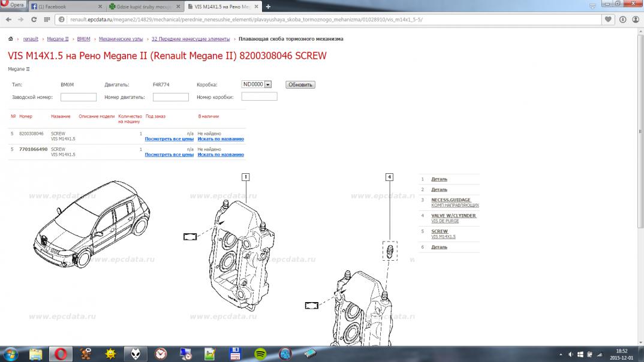Open the 'VALVE W/CLYINDER' part link
Image resolution: width=644 pixels, height=362 pixels.
pos(453,216)
